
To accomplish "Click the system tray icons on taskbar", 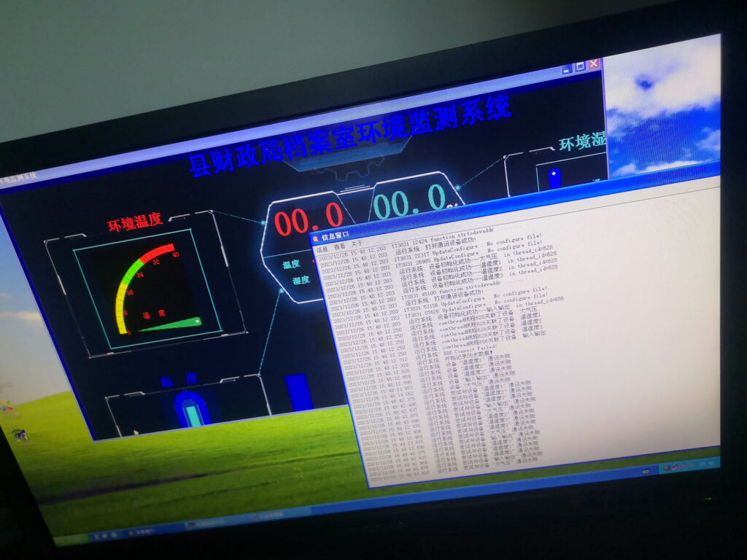I will pyautogui.click(x=686, y=466).
